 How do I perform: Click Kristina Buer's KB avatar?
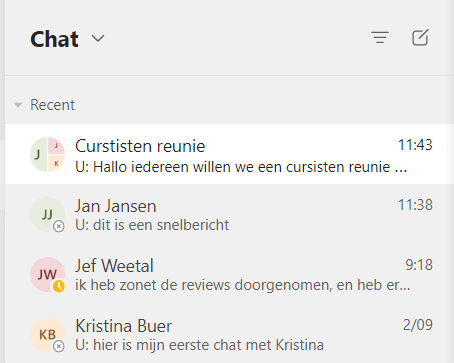pyautogui.click(x=47, y=334)
